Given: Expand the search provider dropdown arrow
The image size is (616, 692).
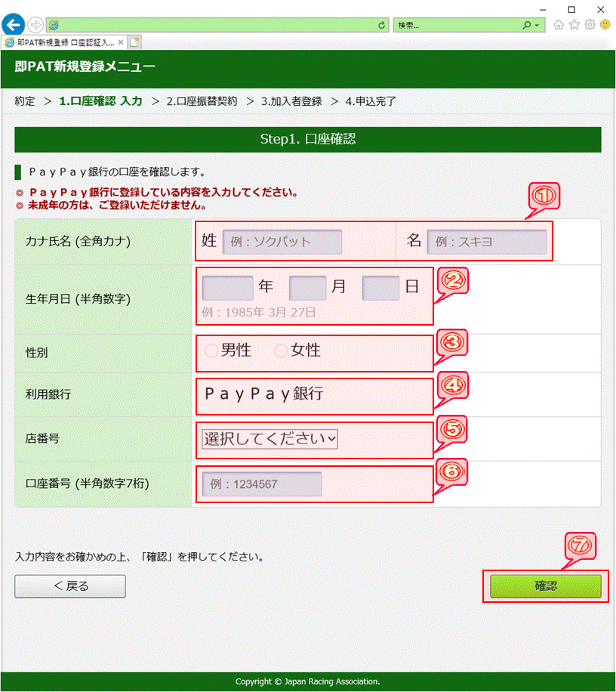Looking at the screenshot, I should coord(536,25).
